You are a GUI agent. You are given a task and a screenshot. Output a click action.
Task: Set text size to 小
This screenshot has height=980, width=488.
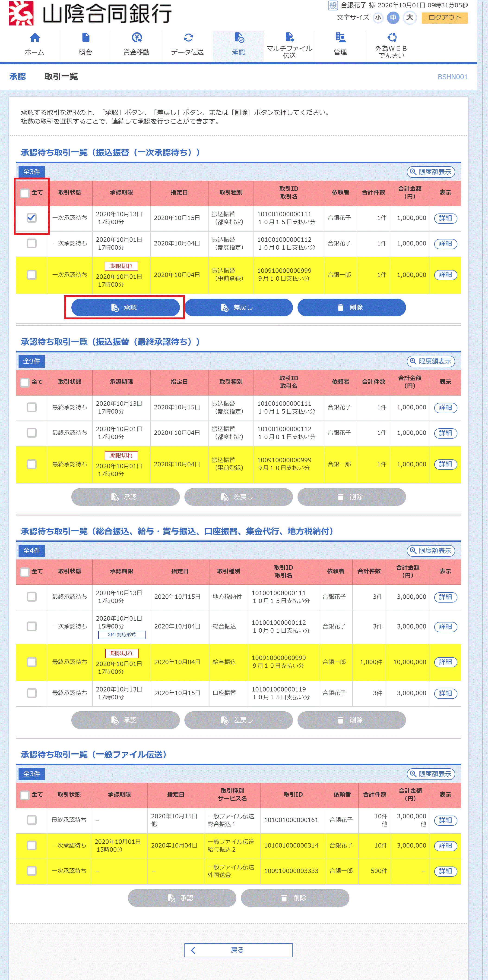tap(378, 18)
